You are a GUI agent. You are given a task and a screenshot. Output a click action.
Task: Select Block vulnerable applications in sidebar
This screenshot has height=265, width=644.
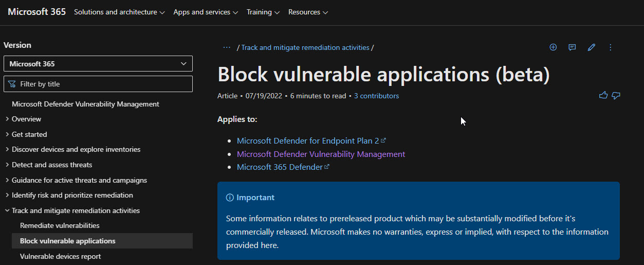[x=102, y=241]
